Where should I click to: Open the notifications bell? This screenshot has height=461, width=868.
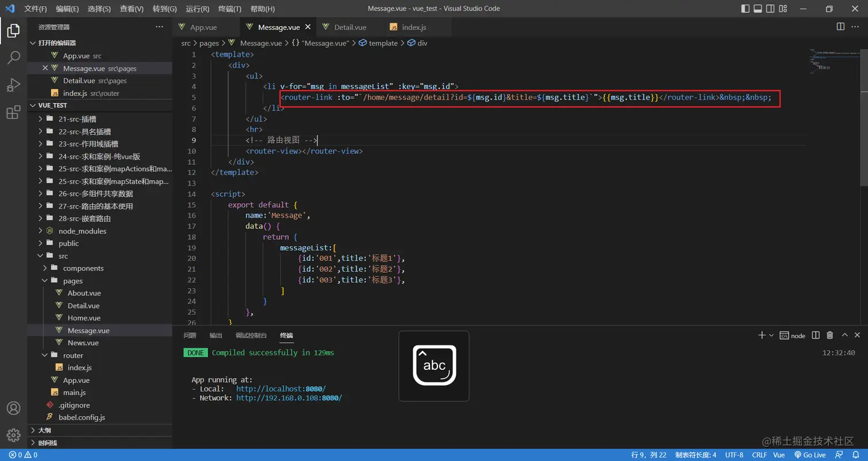tap(857, 455)
